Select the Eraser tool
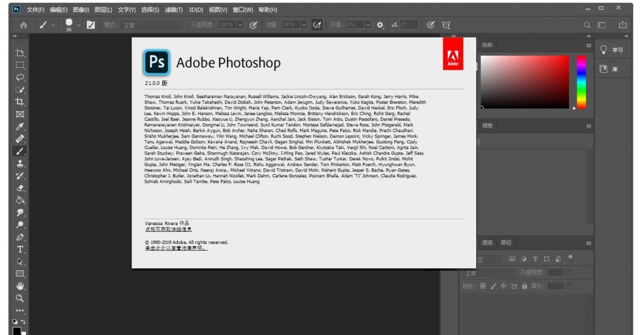Viewport: 644px width, 335px height. click(x=19, y=188)
